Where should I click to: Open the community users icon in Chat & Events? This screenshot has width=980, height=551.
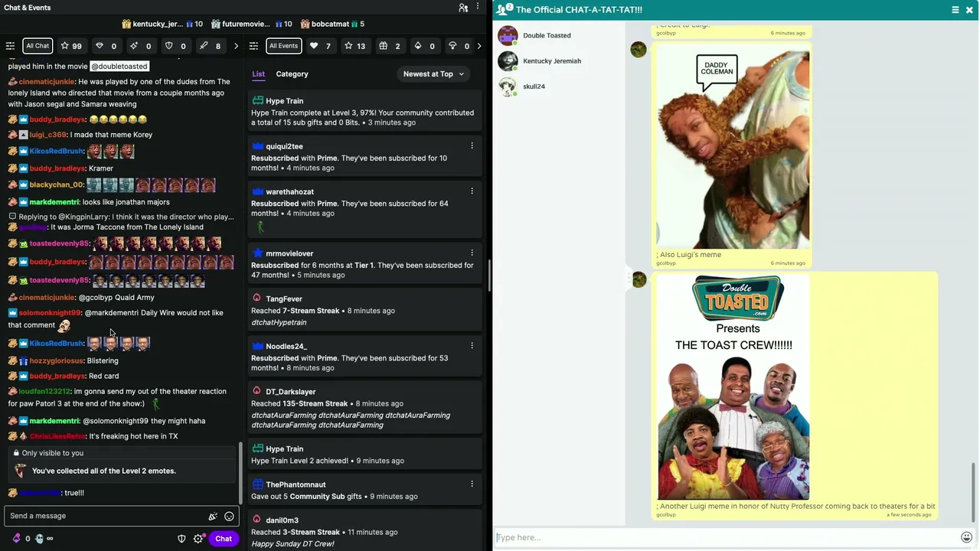[x=463, y=8]
